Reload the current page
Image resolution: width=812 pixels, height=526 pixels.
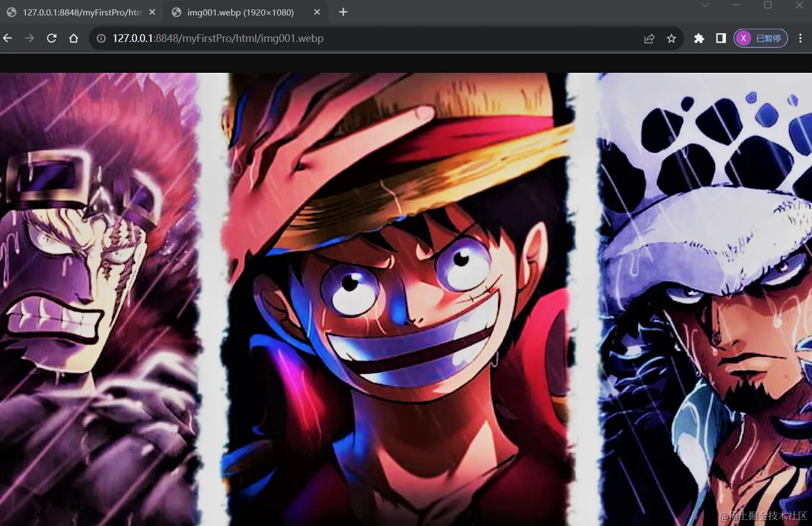(52, 38)
